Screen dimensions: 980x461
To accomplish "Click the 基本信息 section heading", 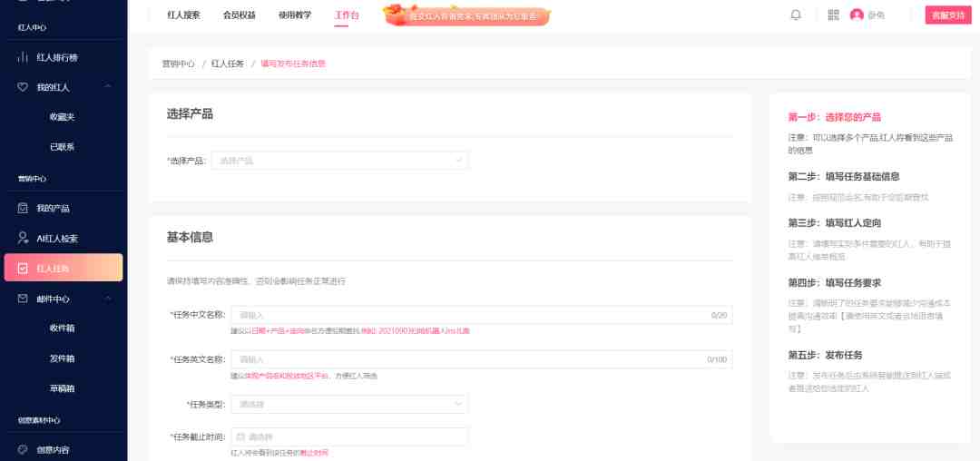I will [190, 237].
